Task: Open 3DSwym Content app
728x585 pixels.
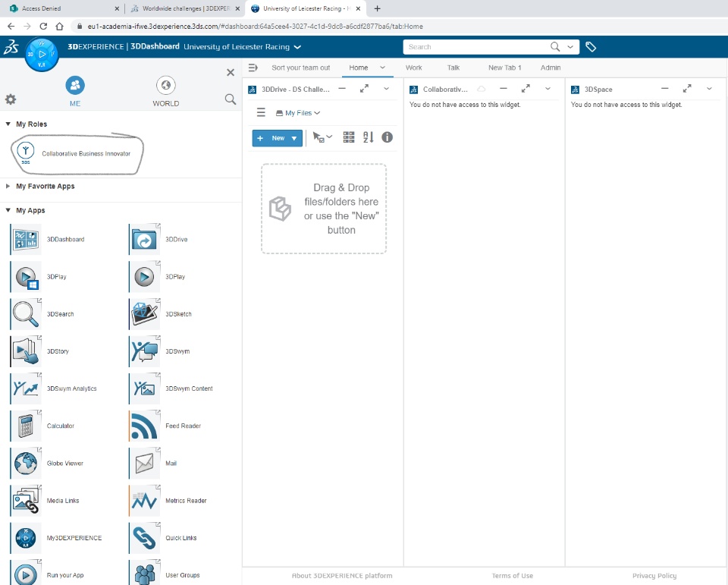Action: [x=144, y=388]
